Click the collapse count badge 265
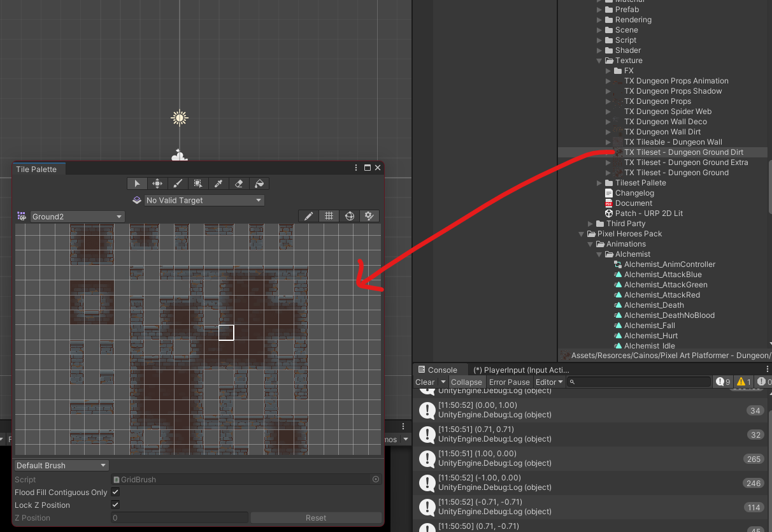The height and width of the screenshot is (532, 772). tap(754, 459)
